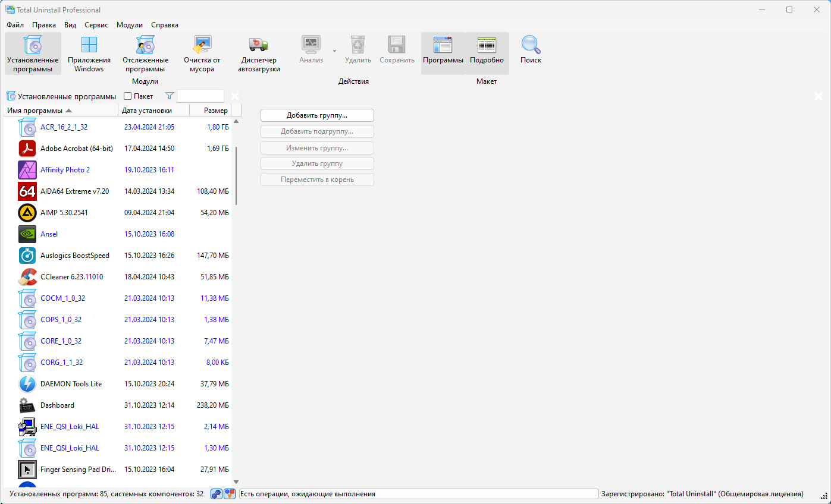Image resolution: width=831 pixels, height=504 pixels.
Task: Click the AIDA64 Extreme program icon
Action: 27,191
